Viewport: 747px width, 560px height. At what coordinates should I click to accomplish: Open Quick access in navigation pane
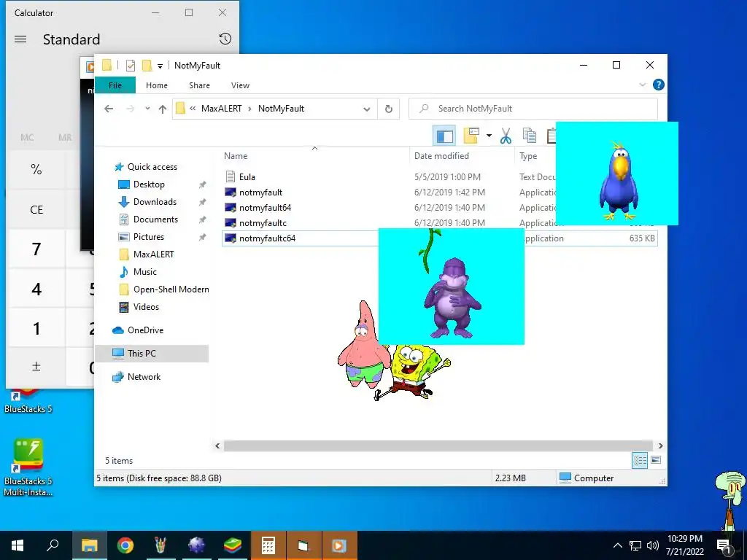(152, 167)
